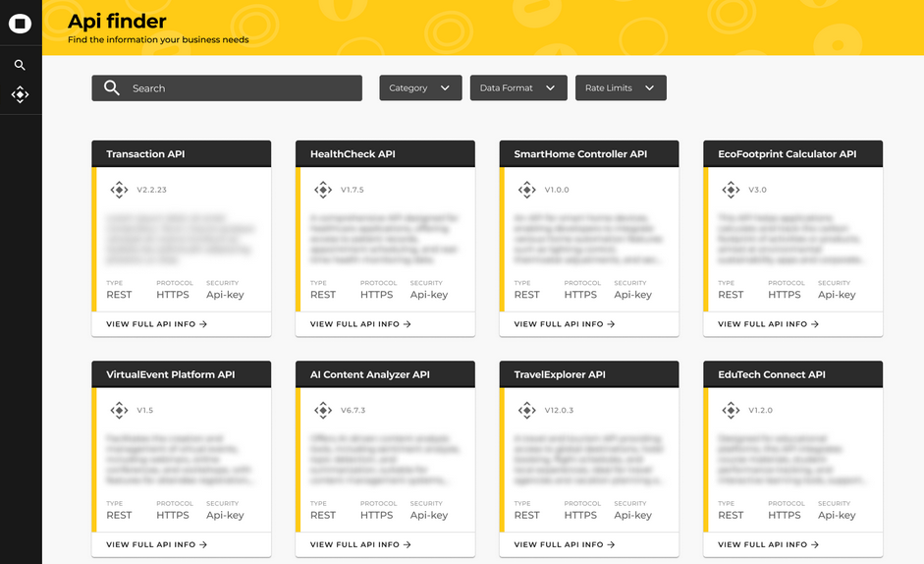Click the Transaction API version icon
Viewport: 924px width, 564px height.
click(119, 190)
